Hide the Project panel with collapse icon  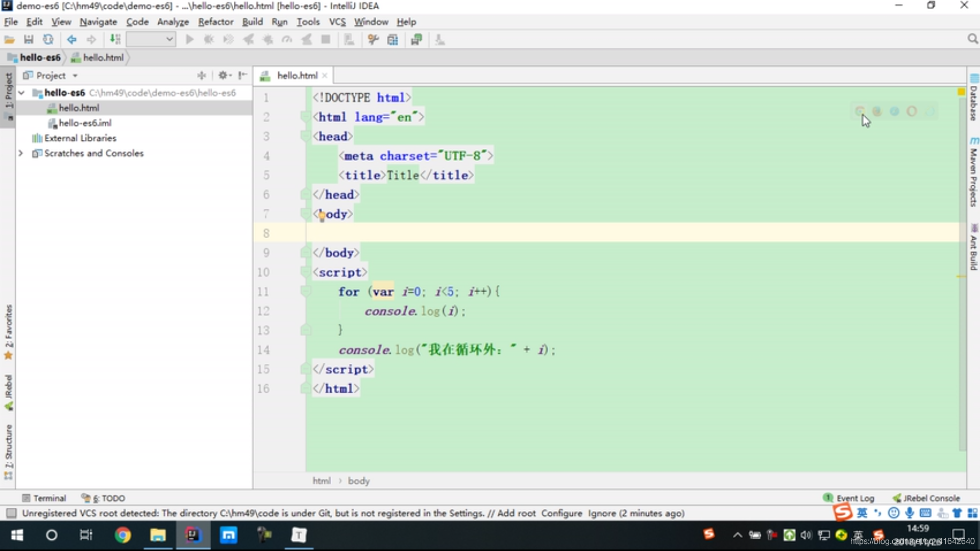[x=243, y=76]
